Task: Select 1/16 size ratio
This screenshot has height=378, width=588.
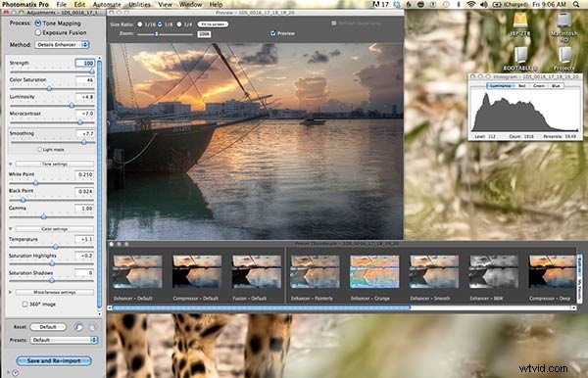Action: [140, 24]
